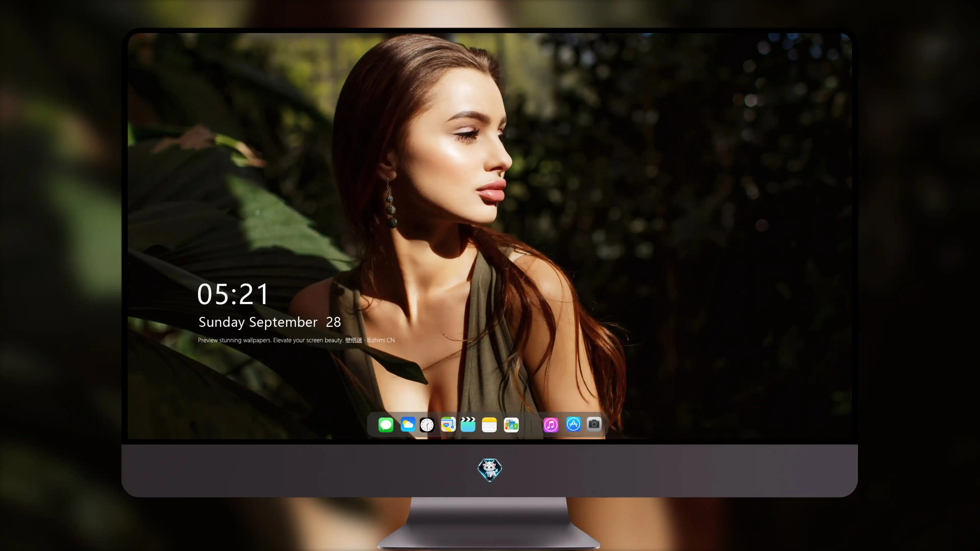Launch the pink iTunes music icon

point(551,424)
